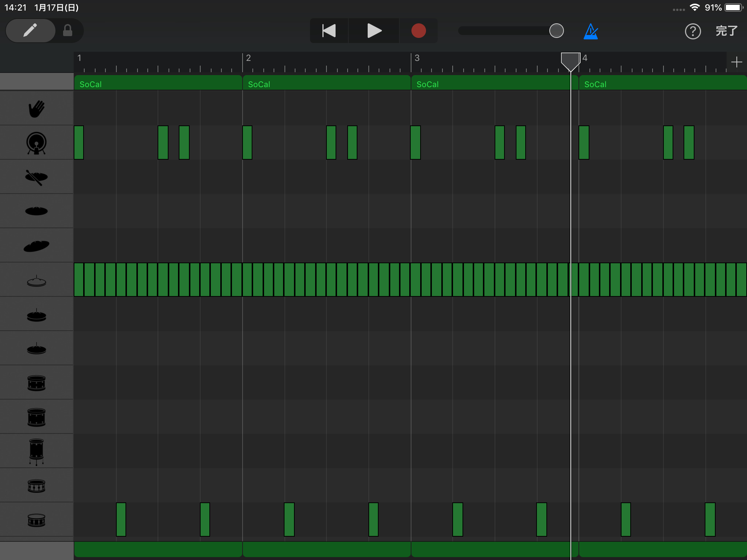Tap the lock icon next to the pencil
This screenshot has height=560, width=747.
point(68,31)
